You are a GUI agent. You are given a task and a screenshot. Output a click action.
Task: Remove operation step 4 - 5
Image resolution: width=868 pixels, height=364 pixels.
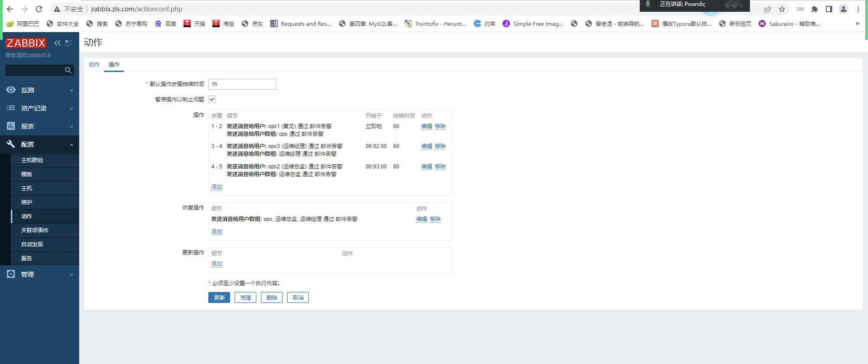[440, 167]
